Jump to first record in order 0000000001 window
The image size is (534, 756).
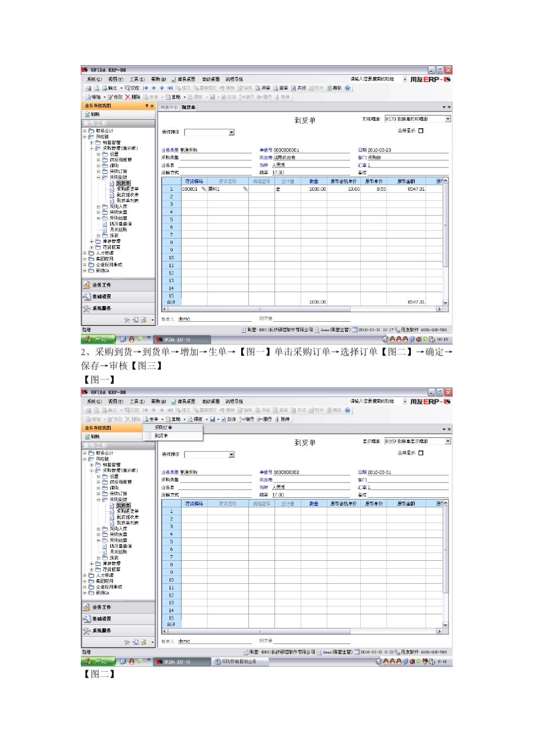(x=146, y=88)
